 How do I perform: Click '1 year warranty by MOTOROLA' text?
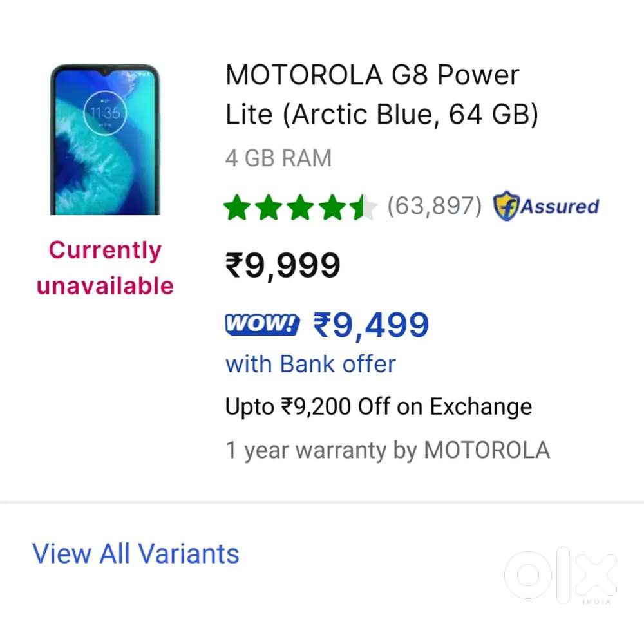tap(388, 450)
